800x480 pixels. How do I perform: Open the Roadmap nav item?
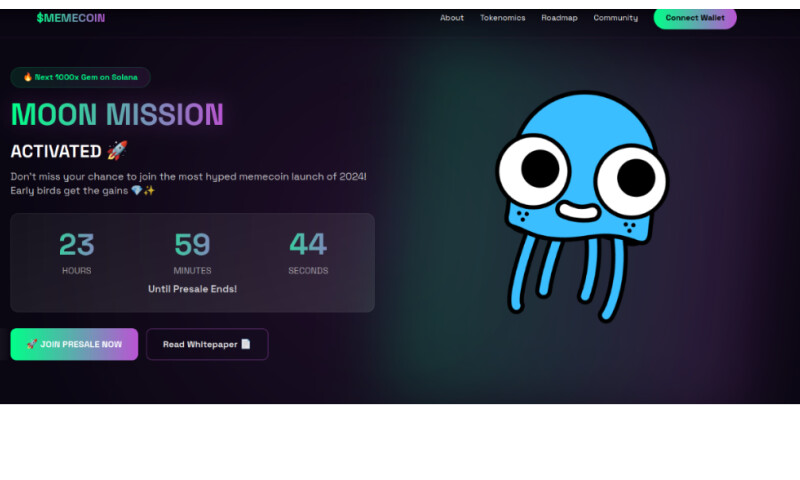[x=559, y=18]
